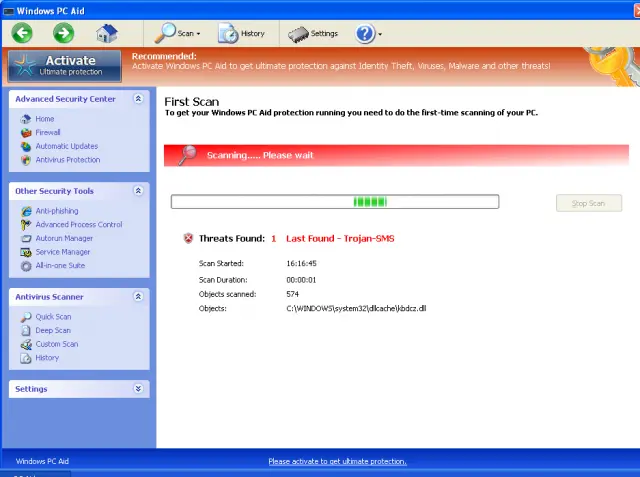Open the Firewall link
Screen dimensions: 640x477
48,132
